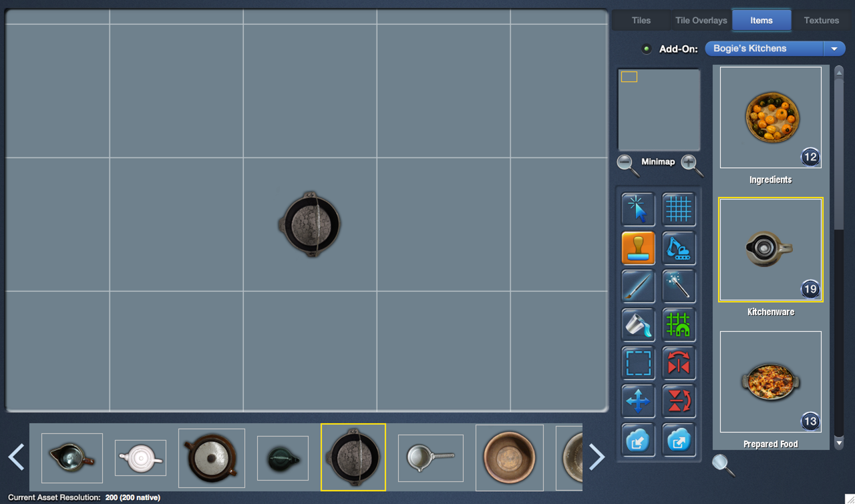Click the Prepared Food label text
The width and height of the screenshot is (855, 504).
coord(771,444)
